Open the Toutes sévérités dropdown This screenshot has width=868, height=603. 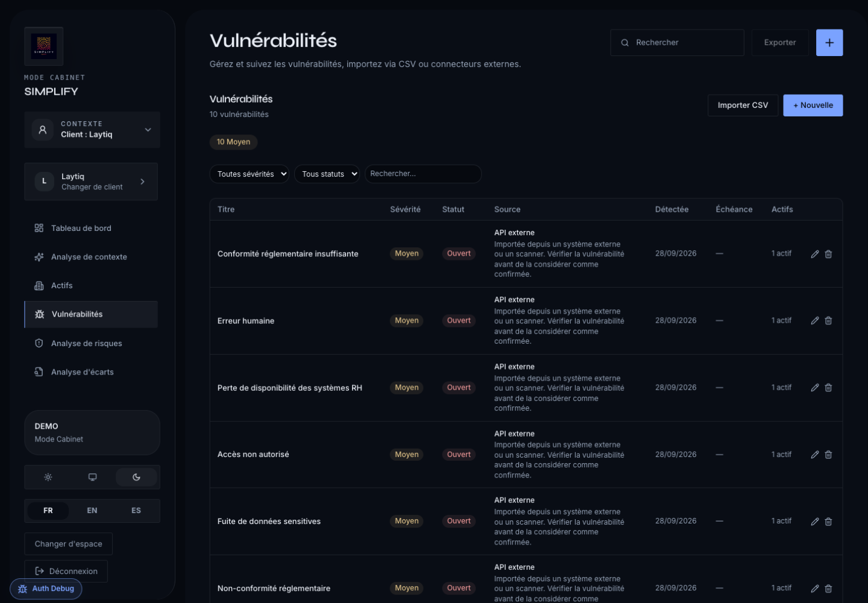[x=250, y=174]
